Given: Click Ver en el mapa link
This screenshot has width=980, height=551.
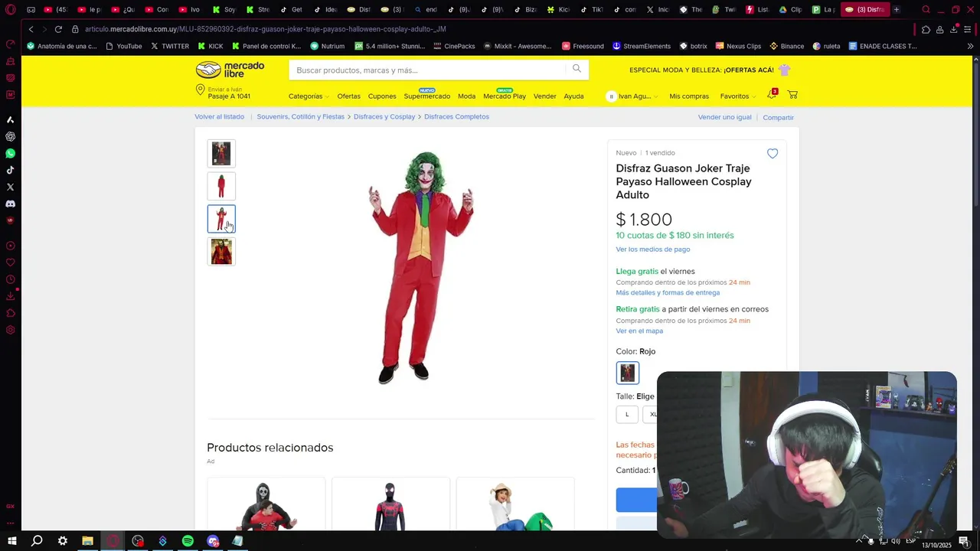Looking at the screenshot, I should click(639, 331).
